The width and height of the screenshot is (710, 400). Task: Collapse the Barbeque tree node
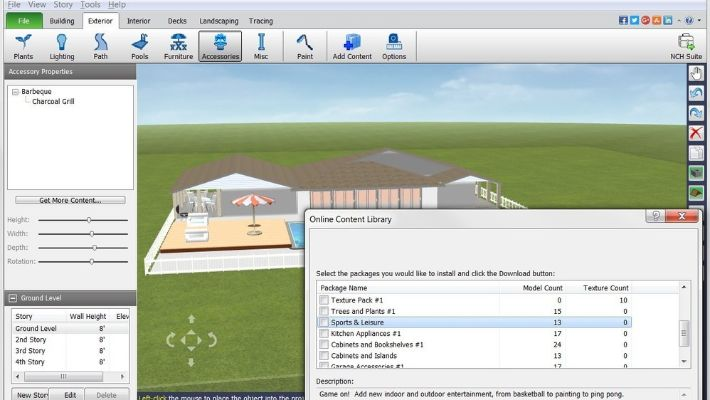tap(15, 92)
